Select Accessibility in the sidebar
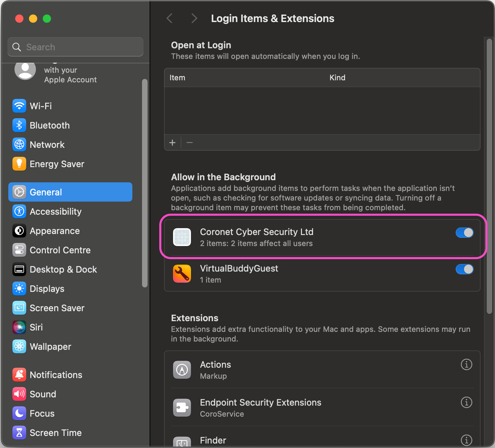 (x=55, y=211)
